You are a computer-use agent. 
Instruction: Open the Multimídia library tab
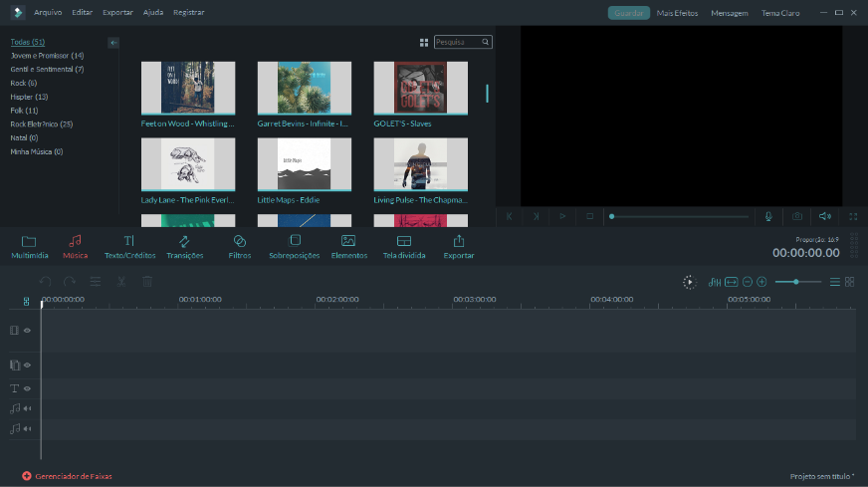point(29,247)
